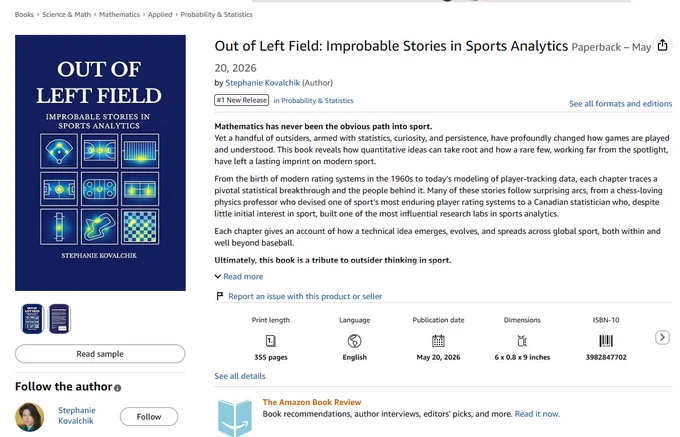This screenshot has width=680, height=437.
Task: Click the ISBN-10 barcode icon
Action: 606,341
